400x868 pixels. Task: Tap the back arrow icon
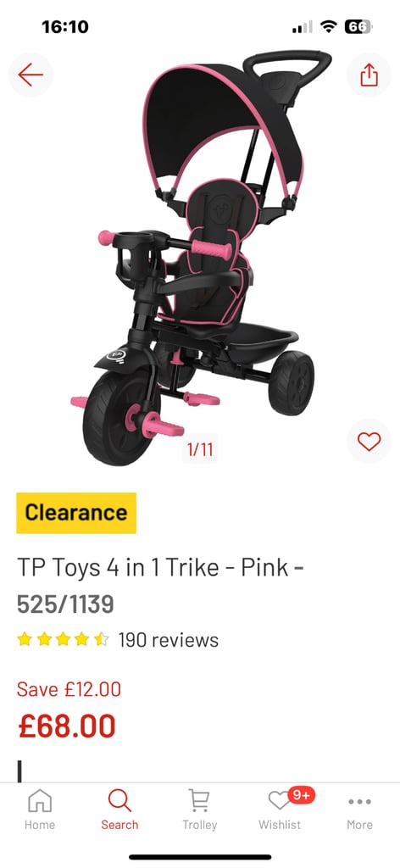[x=31, y=75]
